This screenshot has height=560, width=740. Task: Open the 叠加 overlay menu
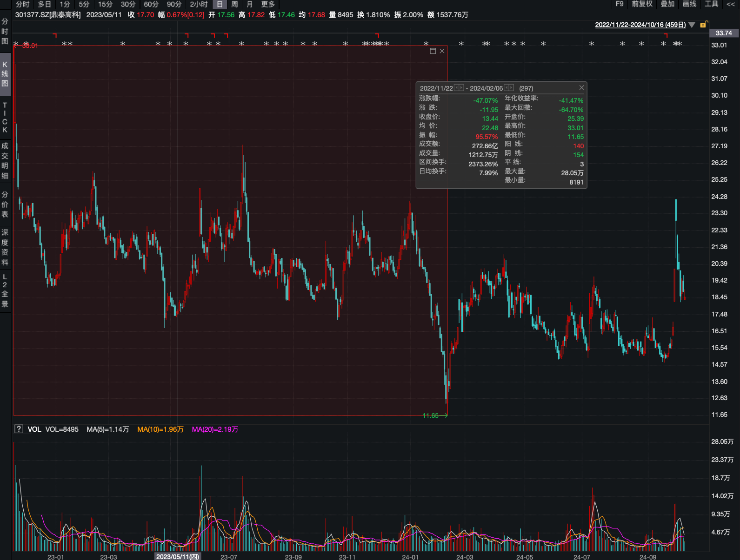tap(667, 4)
